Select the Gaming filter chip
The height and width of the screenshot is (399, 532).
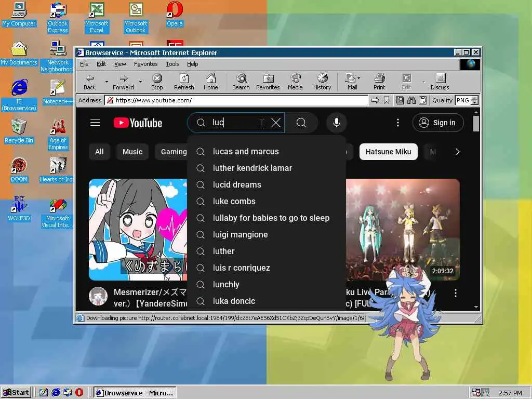pos(171,152)
